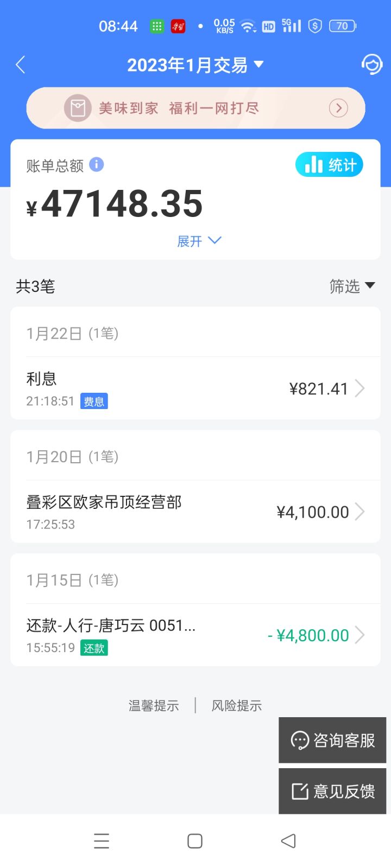
Task: Tap the banner's circled arrow icon
Action: coord(338,108)
